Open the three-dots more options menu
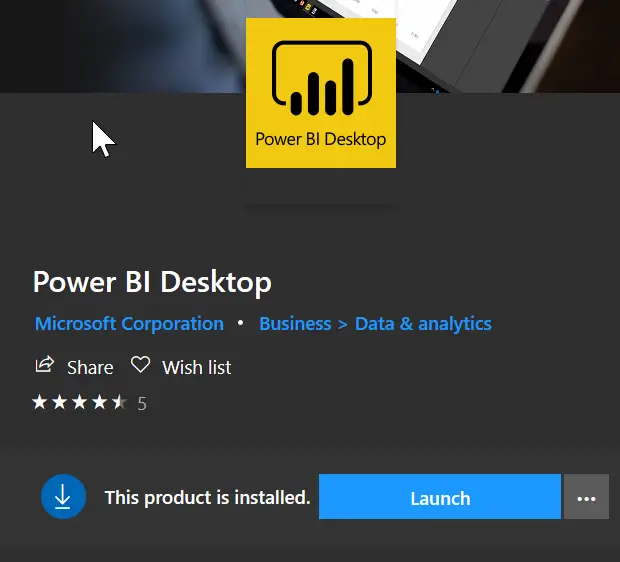 pyautogui.click(x=586, y=496)
